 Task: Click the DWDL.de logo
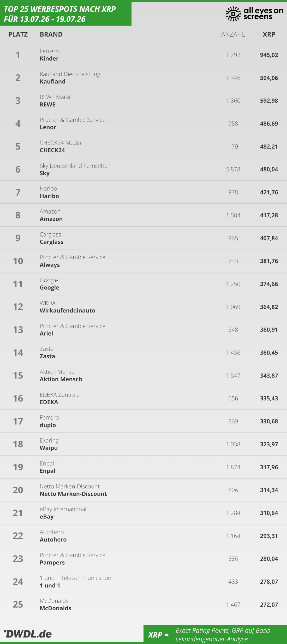tap(28, 634)
